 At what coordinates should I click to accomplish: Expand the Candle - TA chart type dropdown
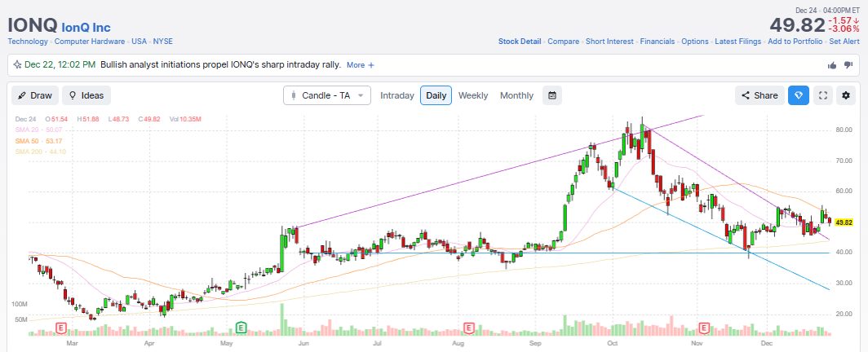(326, 95)
